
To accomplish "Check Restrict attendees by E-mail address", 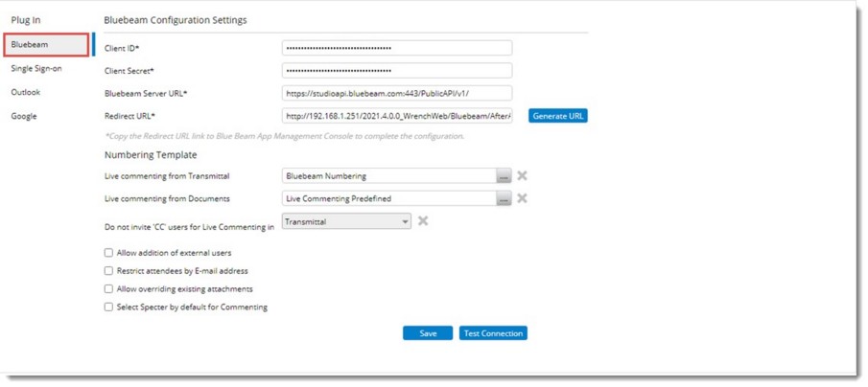I will (108, 271).
